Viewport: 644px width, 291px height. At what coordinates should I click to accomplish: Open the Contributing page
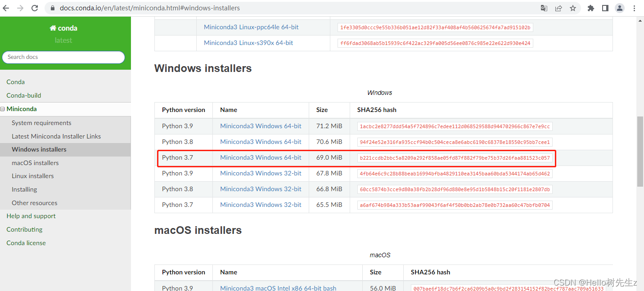pos(24,229)
